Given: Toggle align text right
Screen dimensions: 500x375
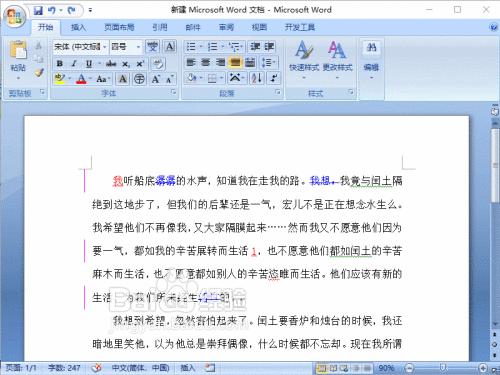Looking at the screenshot, I should (x=220, y=62).
